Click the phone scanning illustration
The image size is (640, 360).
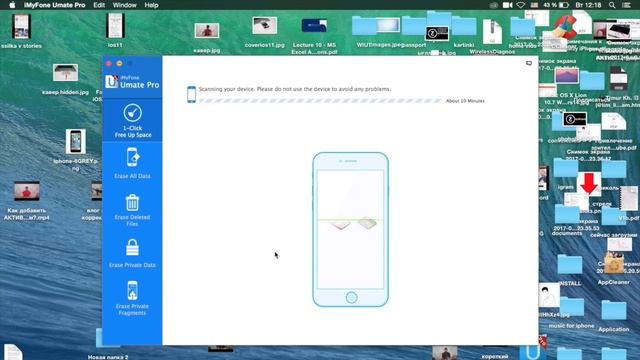(x=351, y=229)
